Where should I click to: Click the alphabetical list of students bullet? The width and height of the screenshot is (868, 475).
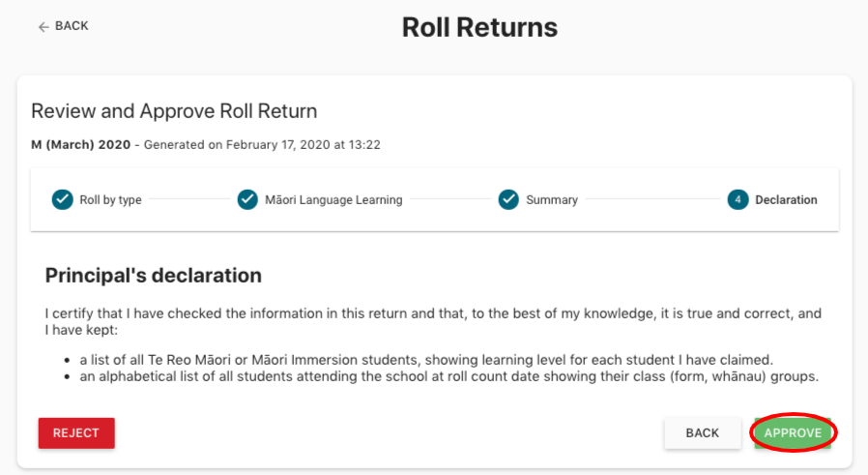(x=448, y=376)
